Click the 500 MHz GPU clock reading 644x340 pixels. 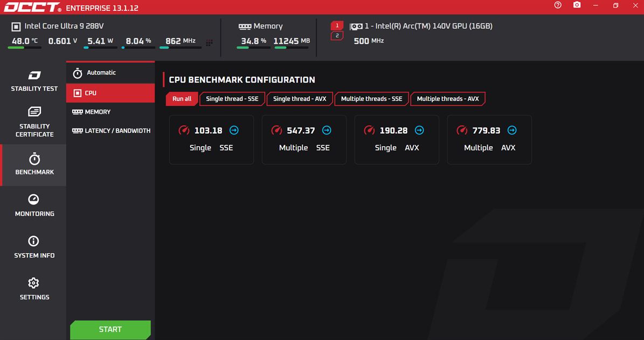369,41
